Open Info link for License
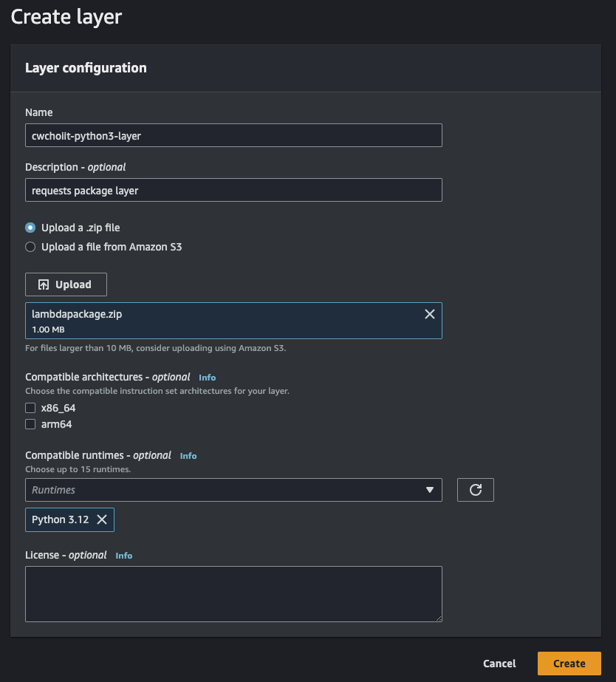 124,556
